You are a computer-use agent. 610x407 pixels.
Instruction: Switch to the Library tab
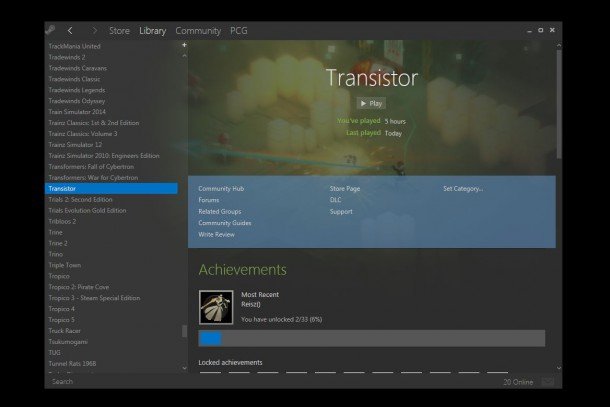click(152, 31)
